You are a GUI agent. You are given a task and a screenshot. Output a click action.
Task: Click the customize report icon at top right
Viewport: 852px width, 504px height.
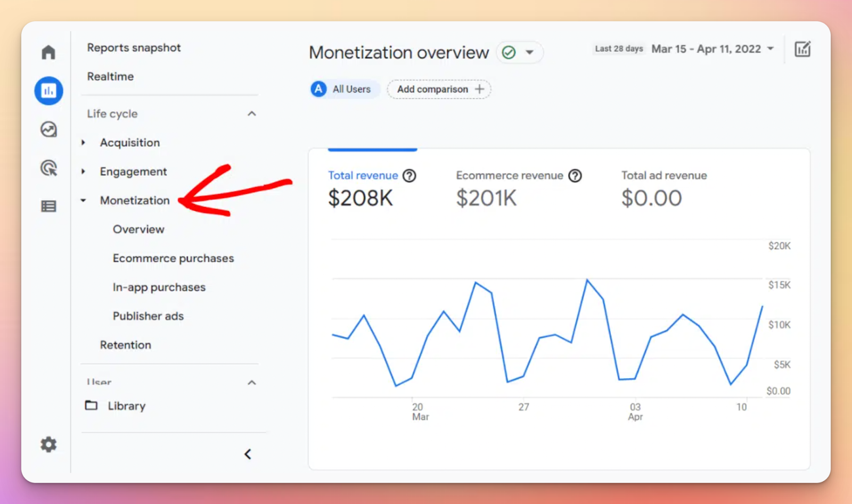(802, 49)
